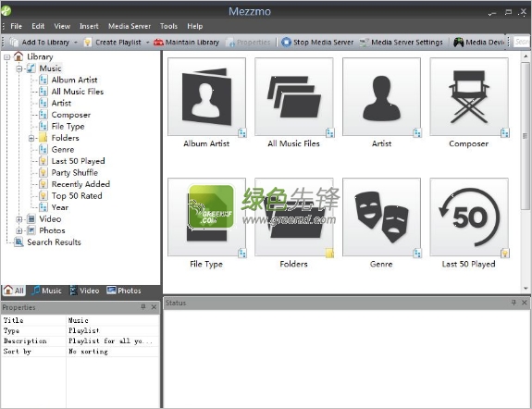This screenshot has width=532, height=409.
Task: Open the Album Artist thumbnail tile
Action: click(206, 97)
